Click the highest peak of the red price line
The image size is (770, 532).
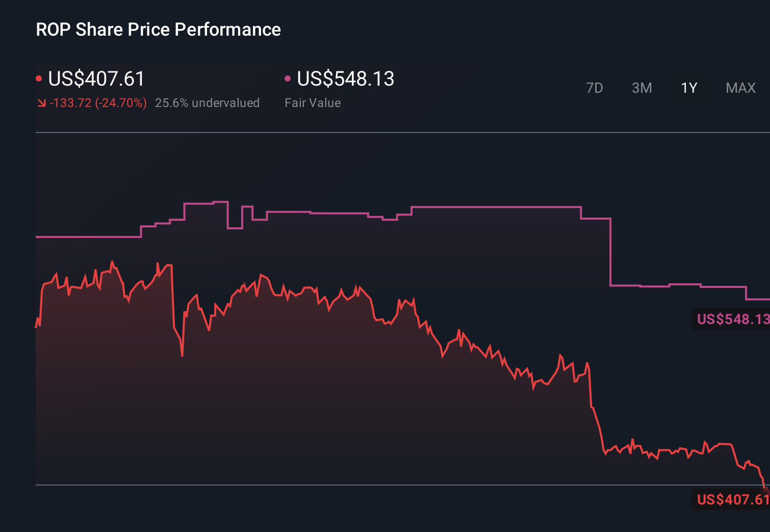112,262
